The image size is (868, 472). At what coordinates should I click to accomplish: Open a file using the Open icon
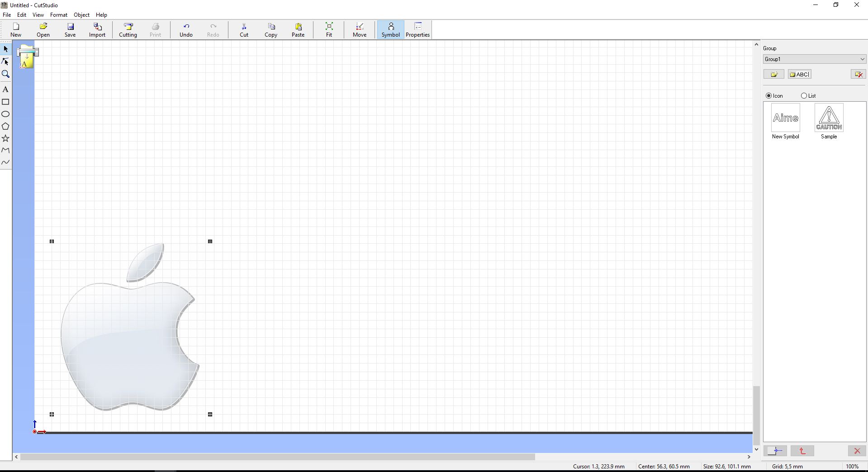(43, 30)
